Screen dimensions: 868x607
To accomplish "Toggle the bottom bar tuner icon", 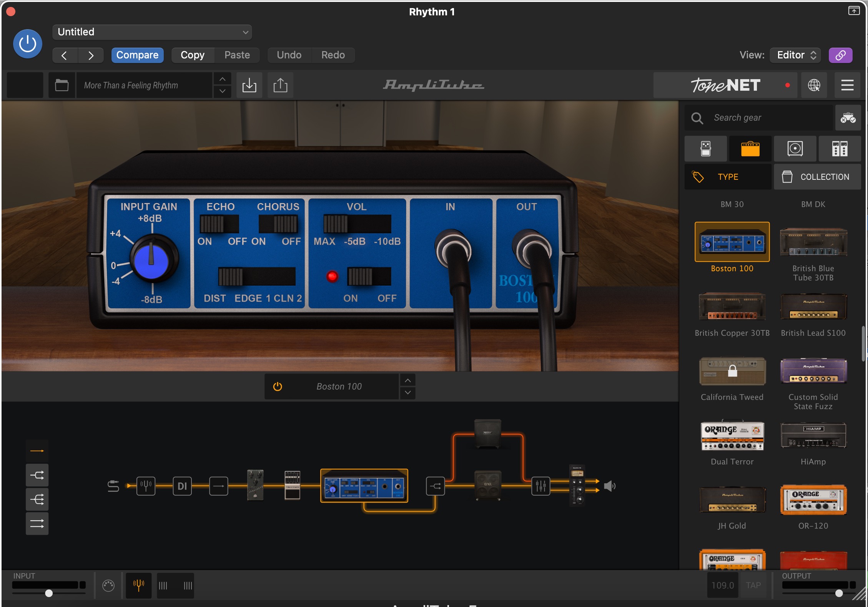I will click(139, 585).
